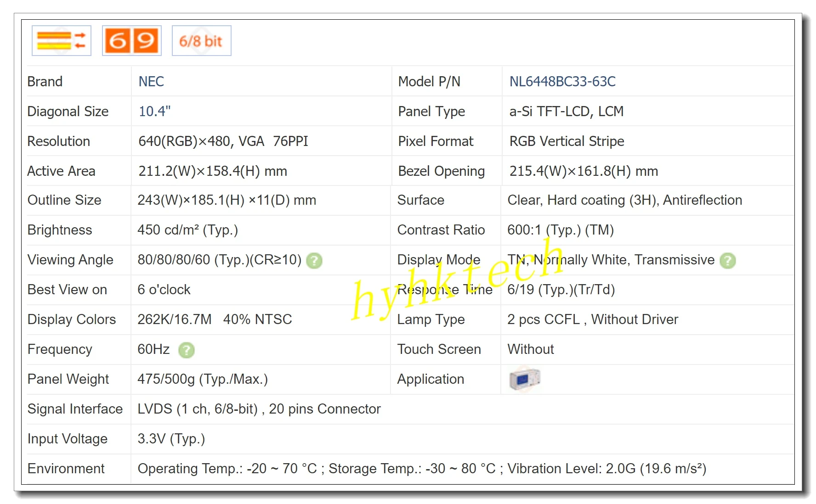Click the 6/8 bit badge
This screenshot has width=816, height=504.
pos(202,41)
